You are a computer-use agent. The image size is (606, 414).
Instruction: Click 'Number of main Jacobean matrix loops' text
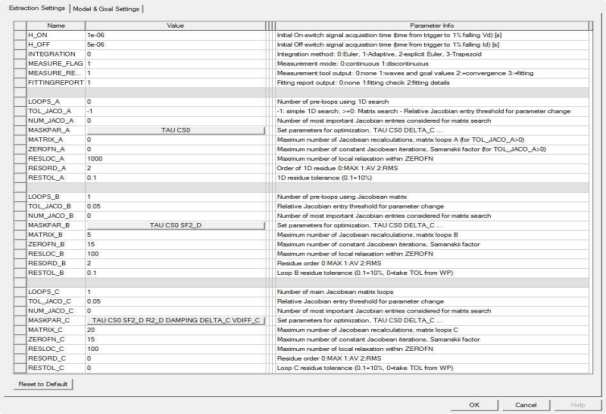335,292
